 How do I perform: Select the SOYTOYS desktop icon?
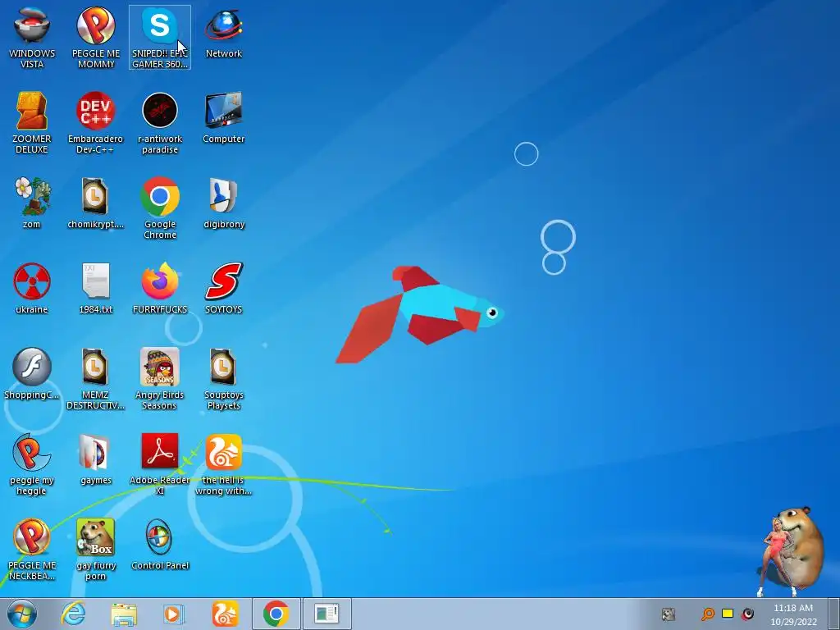click(x=224, y=289)
